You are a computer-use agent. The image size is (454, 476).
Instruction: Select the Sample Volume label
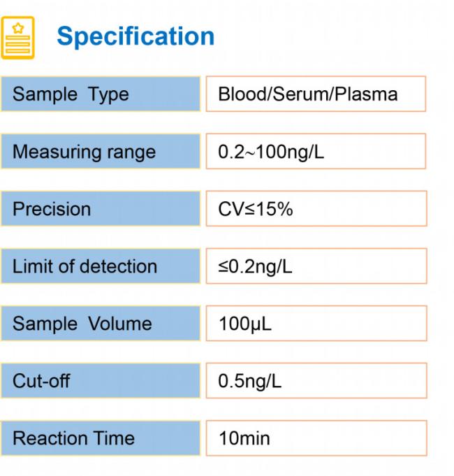[82, 324]
